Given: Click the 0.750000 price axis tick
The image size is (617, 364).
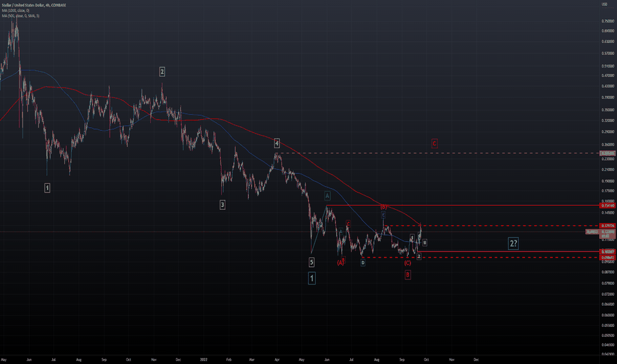Looking at the screenshot, I should point(608,21).
